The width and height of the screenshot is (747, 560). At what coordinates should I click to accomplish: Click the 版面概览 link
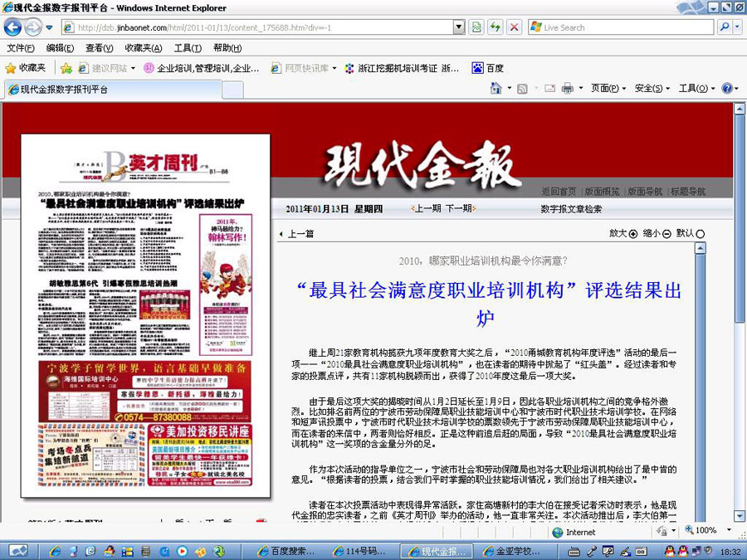point(603,192)
